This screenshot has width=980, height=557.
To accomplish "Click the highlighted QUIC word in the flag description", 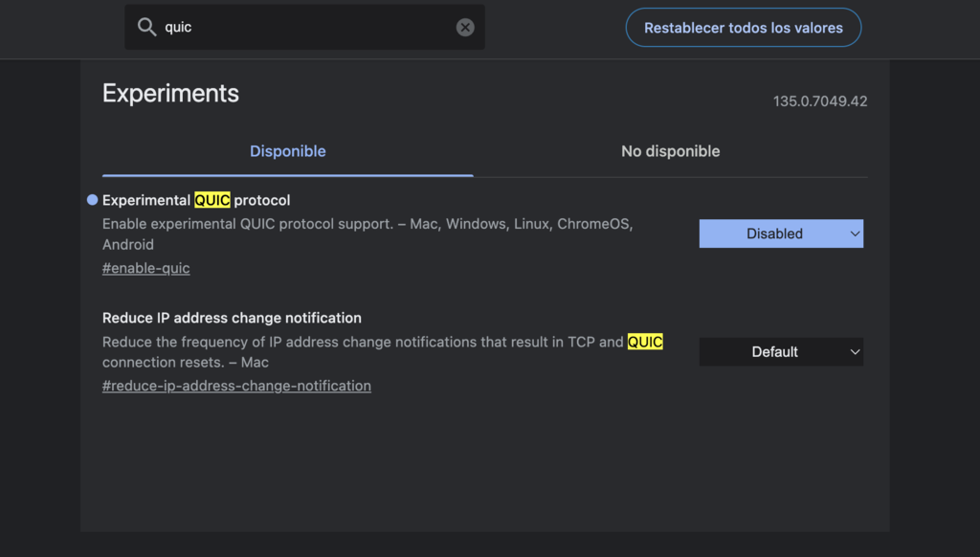I will pyautogui.click(x=646, y=341).
